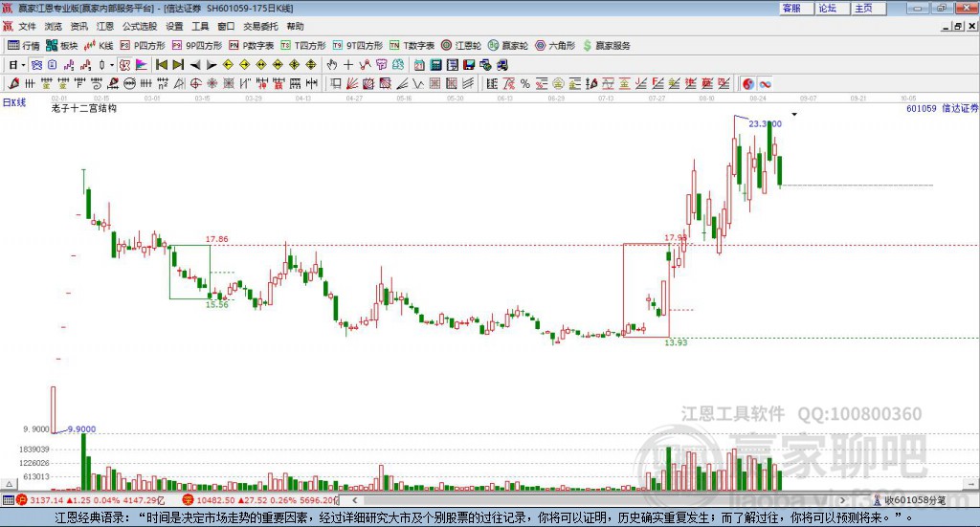980x527 pixels.
Task: Click the 老子十二宫结构 label
Action: click(84, 109)
